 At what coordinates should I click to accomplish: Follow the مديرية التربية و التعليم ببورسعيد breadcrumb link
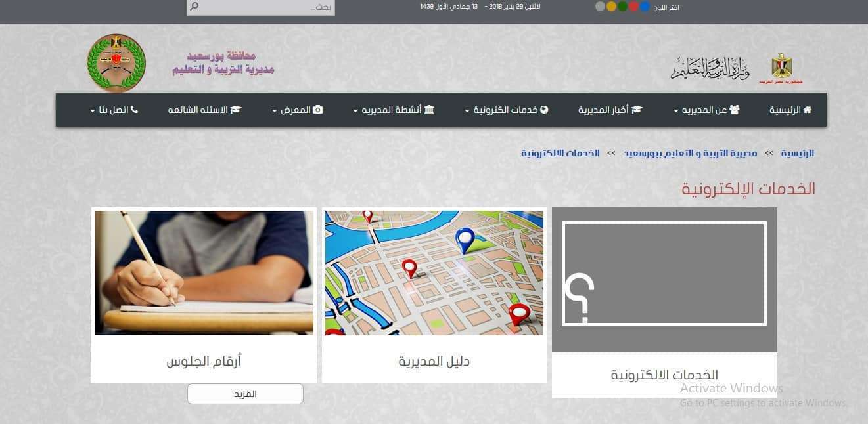(x=691, y=153)
